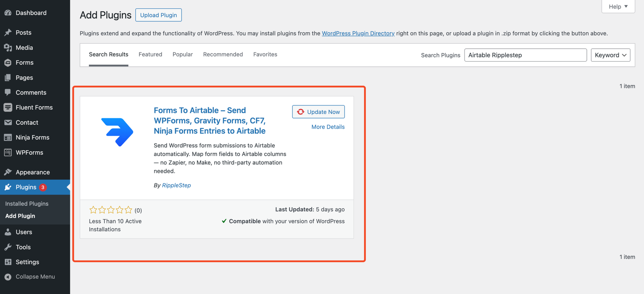Open the Help dropdown tab
644x294 pixels.
point(618,6)
